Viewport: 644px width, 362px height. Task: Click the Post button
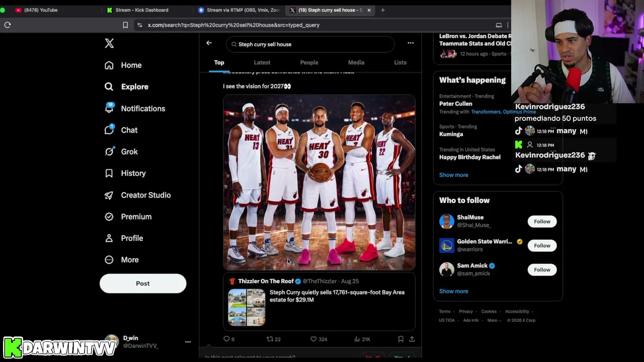click(x=143, y=284)
